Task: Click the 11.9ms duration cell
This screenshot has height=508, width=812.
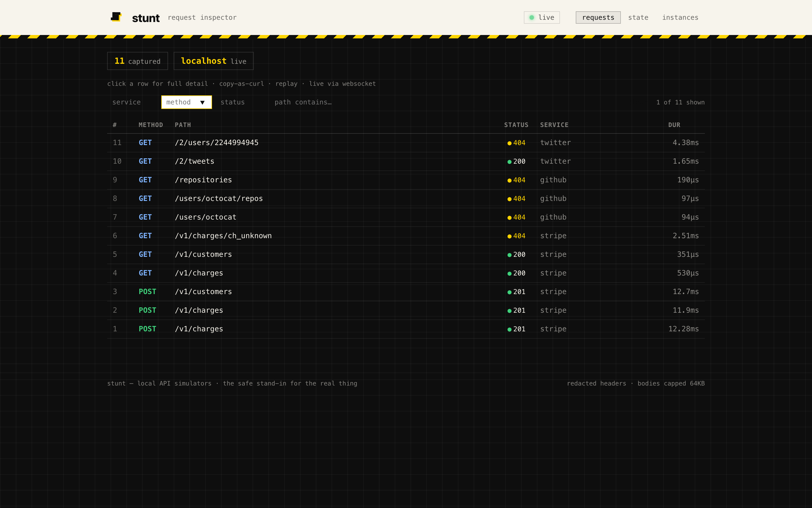Action: (x=685, y=310)
